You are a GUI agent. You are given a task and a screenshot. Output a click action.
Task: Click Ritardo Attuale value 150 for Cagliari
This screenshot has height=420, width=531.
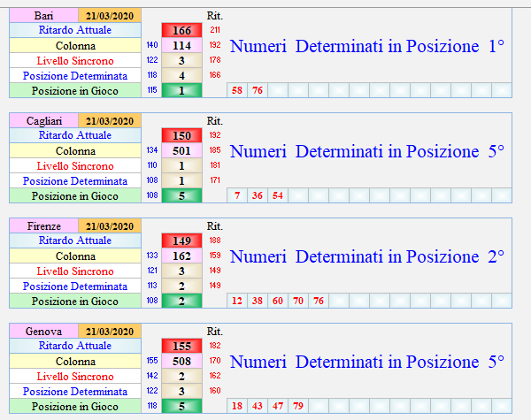tap(181, 135)
